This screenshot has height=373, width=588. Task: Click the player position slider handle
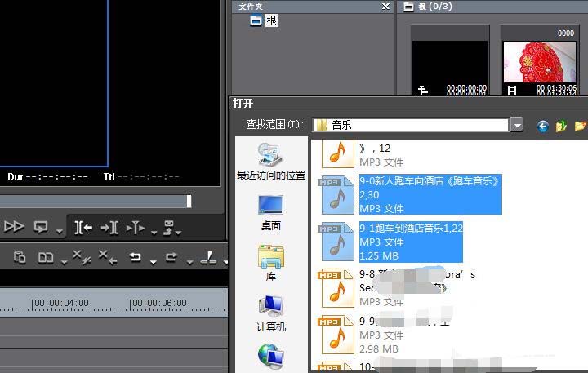189,202
